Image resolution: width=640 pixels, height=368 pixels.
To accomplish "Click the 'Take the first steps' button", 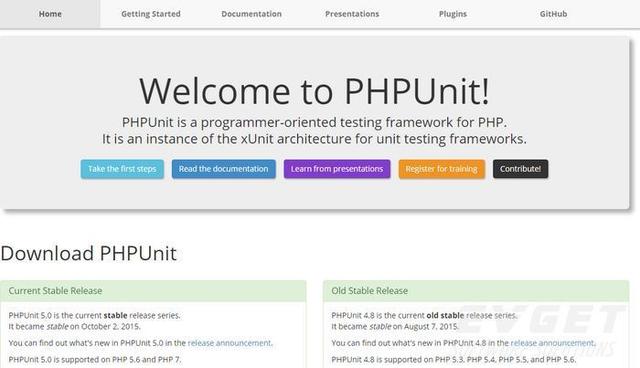I will tap(122, 169).
